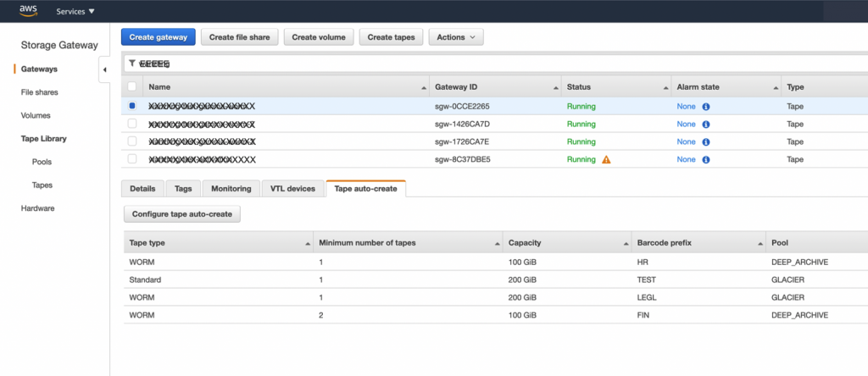Viewport: 868px width, 376px height.
Task: Open Volumes in the sidebar
Action: point(36,115)
